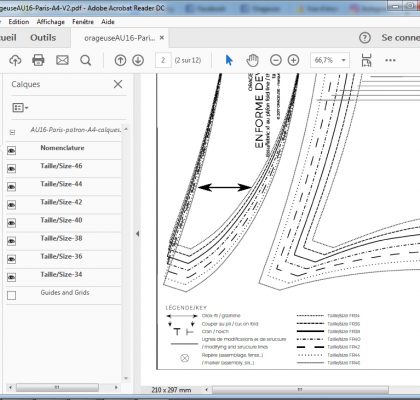This screenshot has height=400, width=420.
Task: Click the Calques panel title
Action: (x=26, y=84)
